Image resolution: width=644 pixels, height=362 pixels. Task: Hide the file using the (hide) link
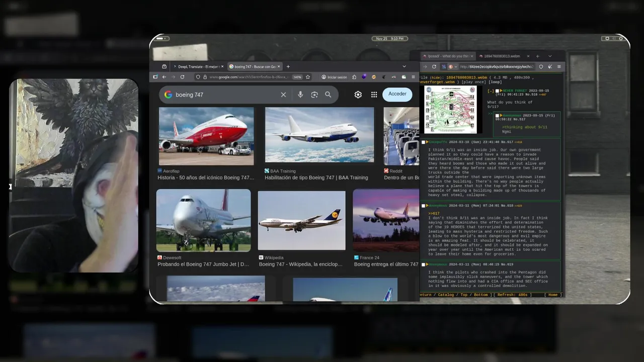tap(436, 77)
